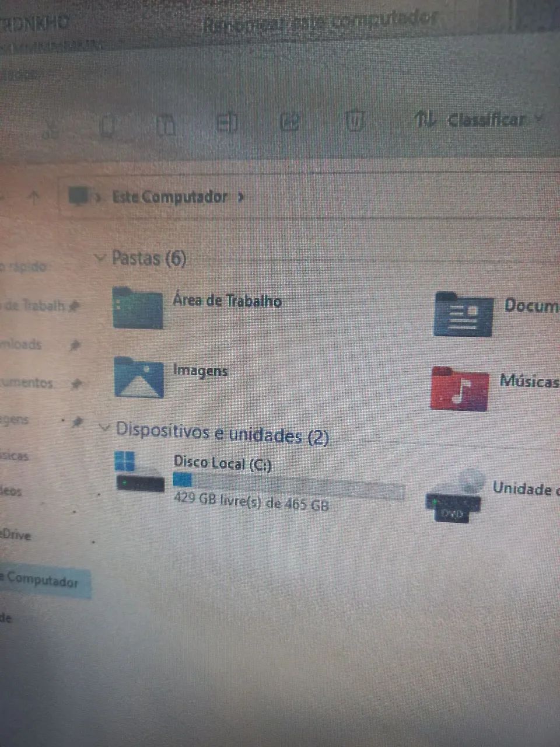Click the Copy icon in toolbar
The width and height of the screenshot is (560, 747).
[108, 127]
